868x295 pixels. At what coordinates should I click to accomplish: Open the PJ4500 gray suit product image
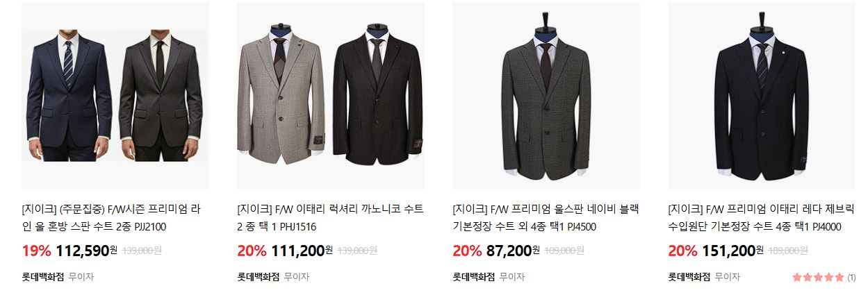(x=546, y=96)
